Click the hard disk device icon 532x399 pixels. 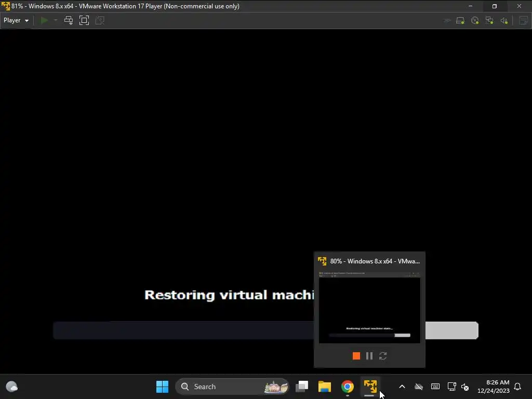[x=460, y=21]
